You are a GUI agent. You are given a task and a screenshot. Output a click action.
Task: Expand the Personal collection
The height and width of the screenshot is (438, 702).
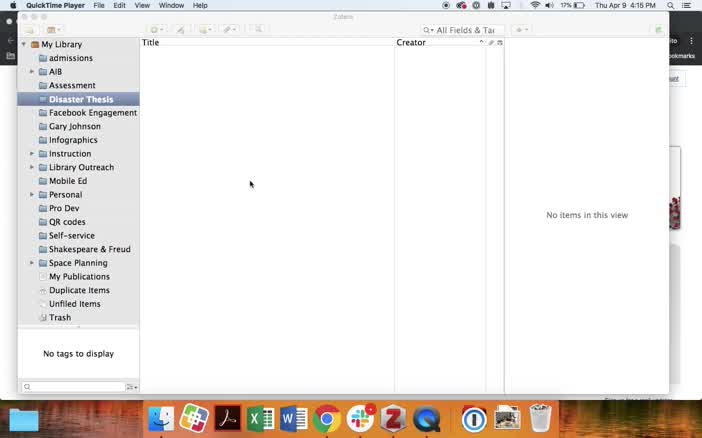32,195
